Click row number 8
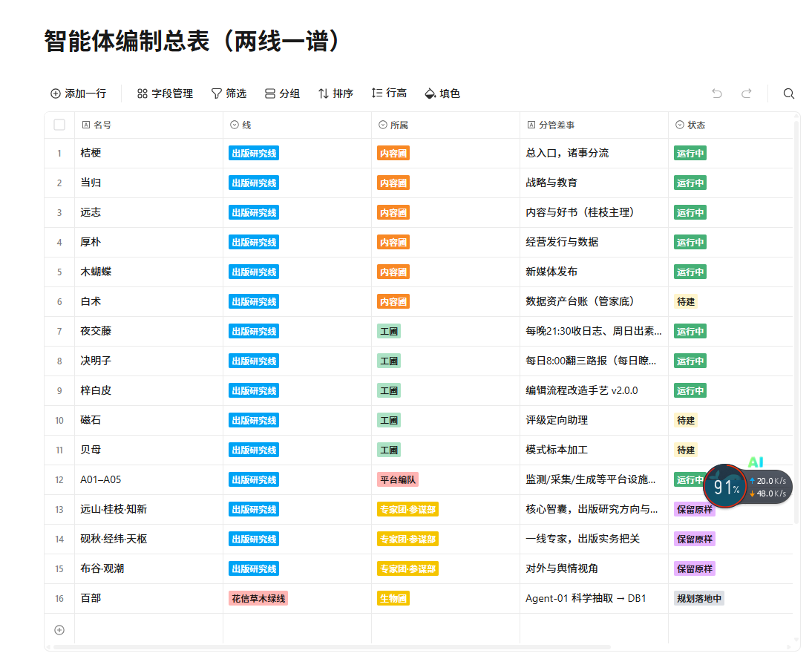Viewport: 812px width, 656px height. 59,361
